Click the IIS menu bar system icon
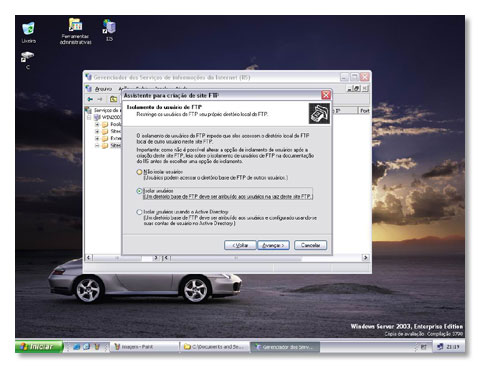This screenshot has width=480, height=368. point(89,89)
